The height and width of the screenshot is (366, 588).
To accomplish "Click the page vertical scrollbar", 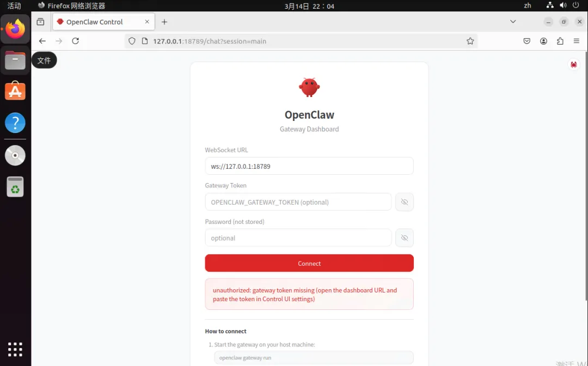I will point(586,176).
